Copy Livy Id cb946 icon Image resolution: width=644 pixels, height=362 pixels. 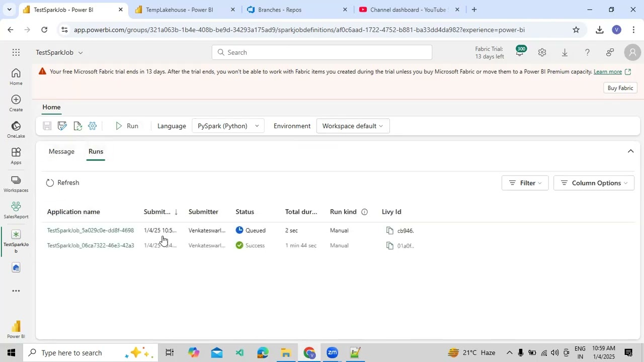click(390, 231)
